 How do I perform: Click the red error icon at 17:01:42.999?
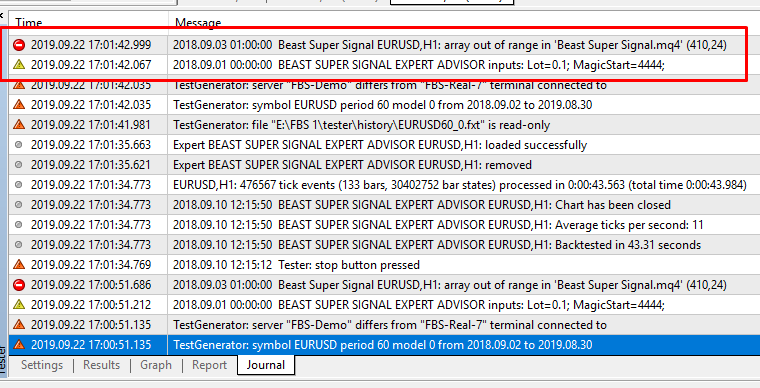pyautogui.click(x=19, y=45)
